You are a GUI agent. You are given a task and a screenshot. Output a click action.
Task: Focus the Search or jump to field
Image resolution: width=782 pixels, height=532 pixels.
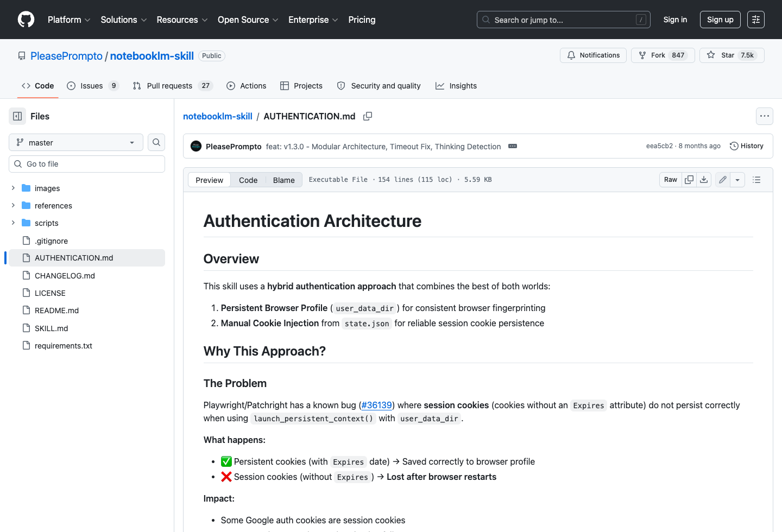pyautogui.click(x=564, y=20)
